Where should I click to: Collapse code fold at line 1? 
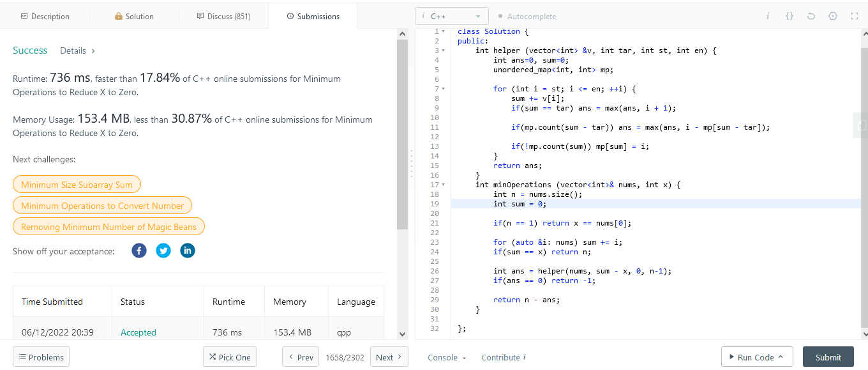click(x=444, y=31)
